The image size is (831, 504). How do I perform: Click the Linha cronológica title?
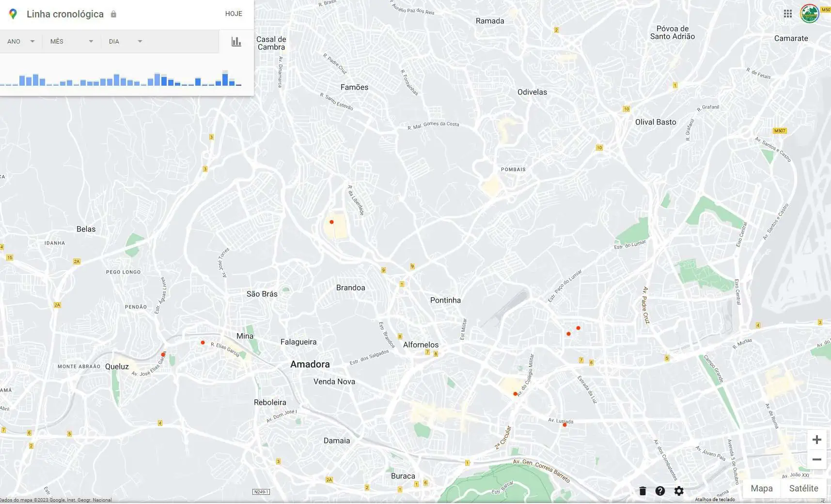click(x=65, y=14)
